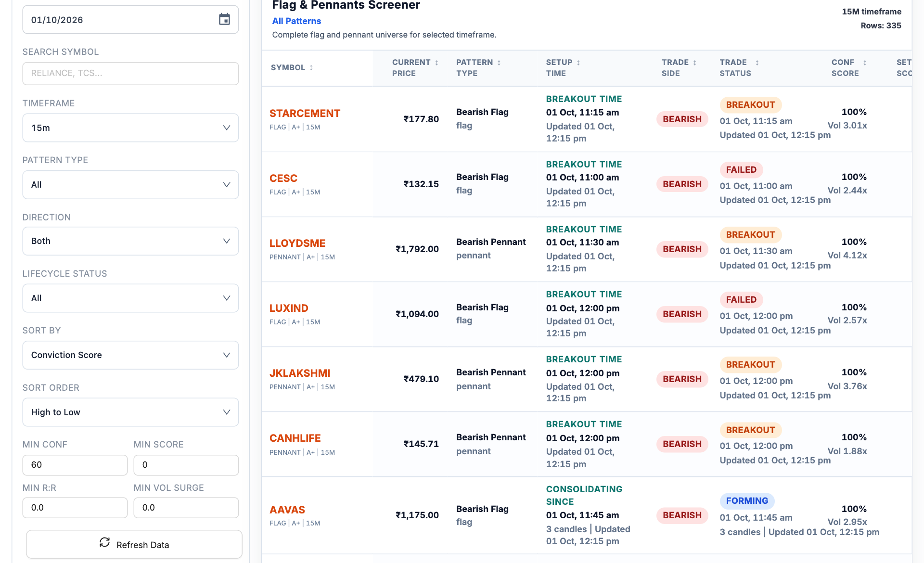Viewport: 924px width, 563px height.
Task: Open the LLOYDSME symbol row
Action: coord(297,243)
